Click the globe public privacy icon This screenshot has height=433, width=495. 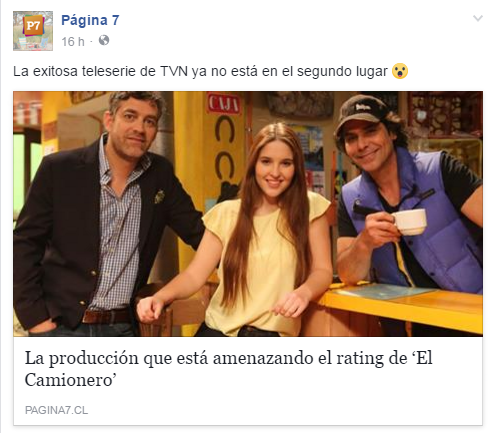[104, 41]
